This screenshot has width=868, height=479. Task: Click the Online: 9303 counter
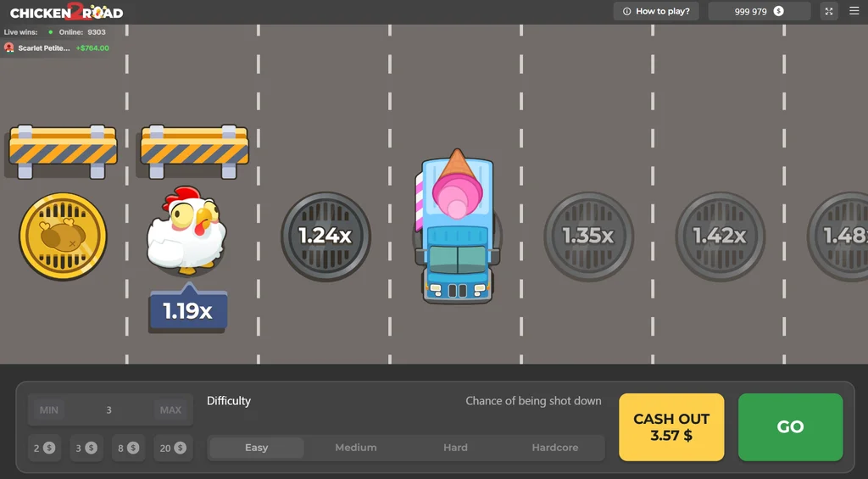(x=82, y=32)
